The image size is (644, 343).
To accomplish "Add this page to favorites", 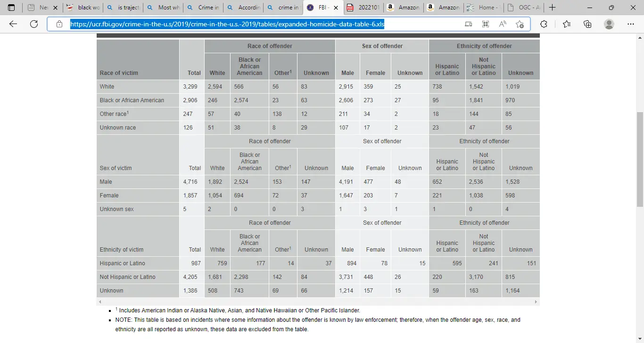I will pyautogui.click(x=520, y=24).
